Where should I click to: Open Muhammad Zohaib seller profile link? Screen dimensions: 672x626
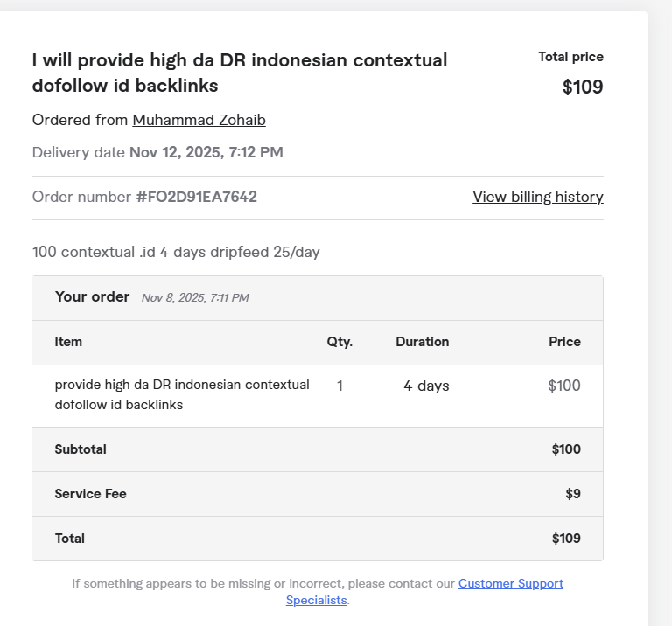pos(199,121)
